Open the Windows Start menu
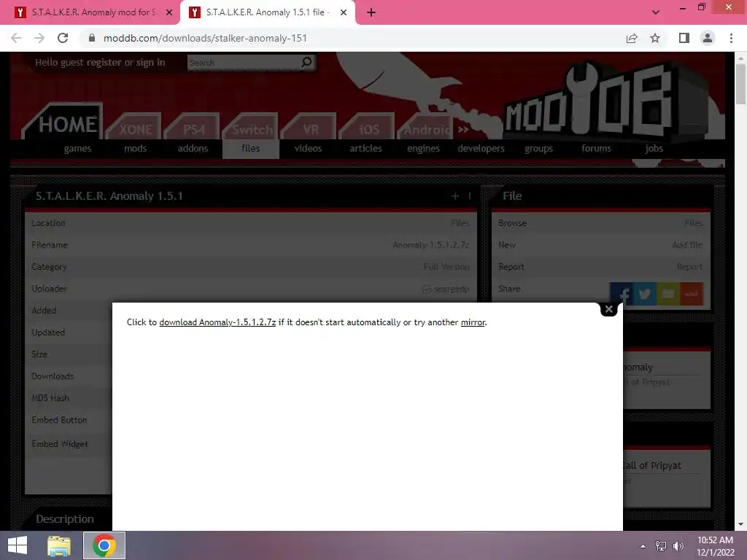The width and height of the screenshot is (747, 560). click(18, 545)
